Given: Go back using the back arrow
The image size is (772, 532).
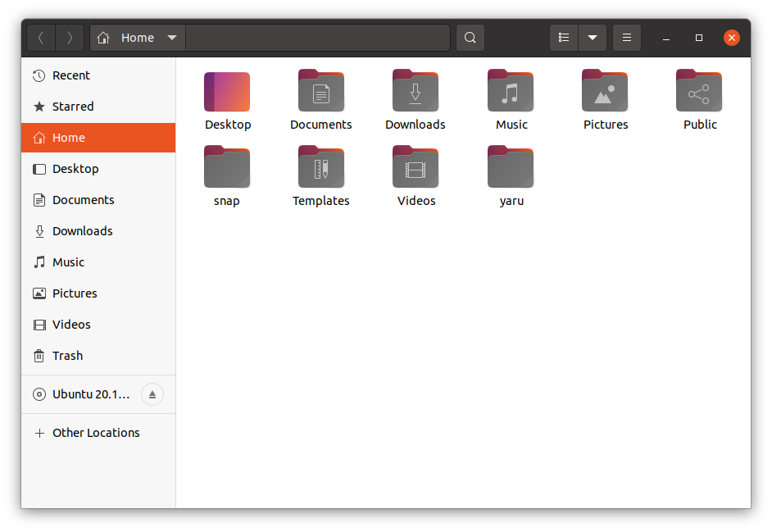Looking at the screenshot, I should pos(41,38).
